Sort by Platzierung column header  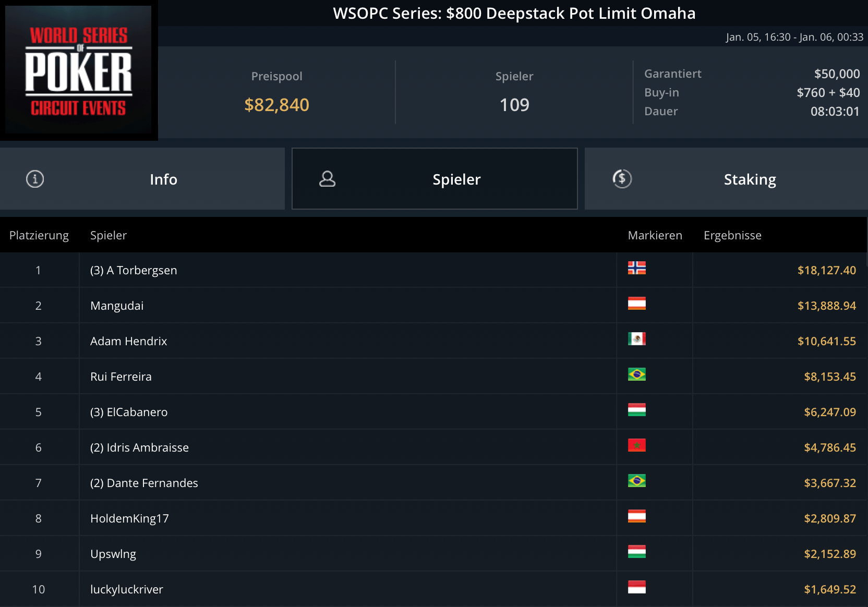pyautogui.click(x=39, y=235)
